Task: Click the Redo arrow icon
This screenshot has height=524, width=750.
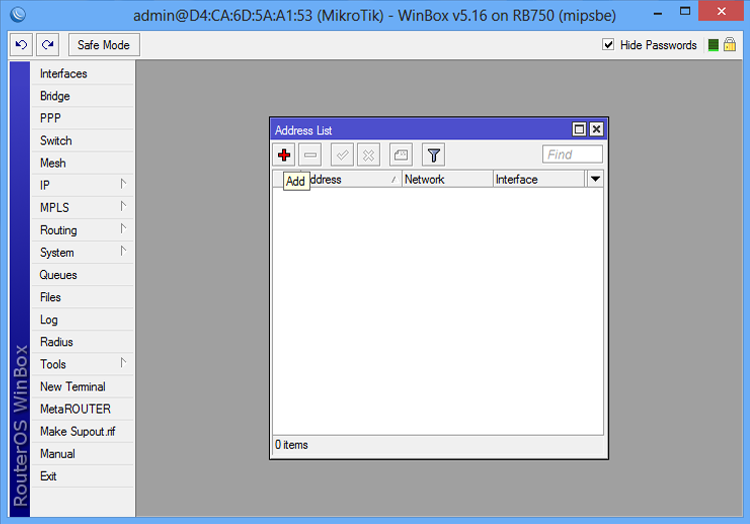Action: (x=47, y=45)
